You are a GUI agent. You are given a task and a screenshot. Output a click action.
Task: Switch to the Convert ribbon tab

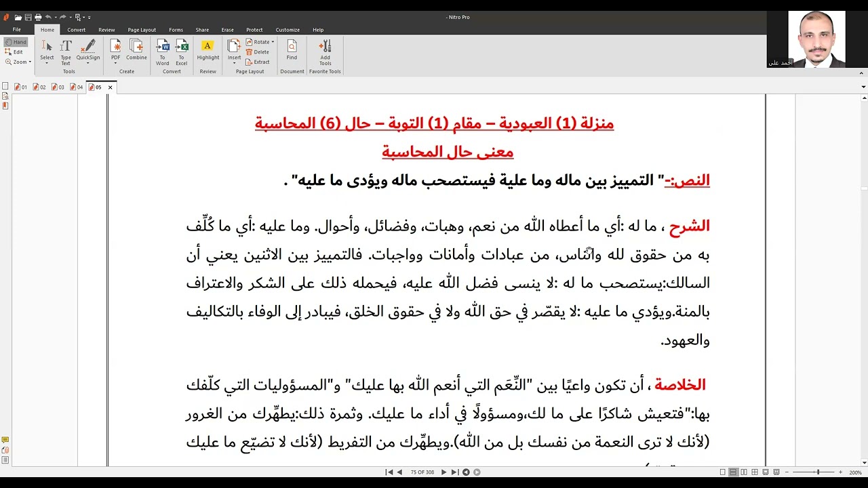76,30
